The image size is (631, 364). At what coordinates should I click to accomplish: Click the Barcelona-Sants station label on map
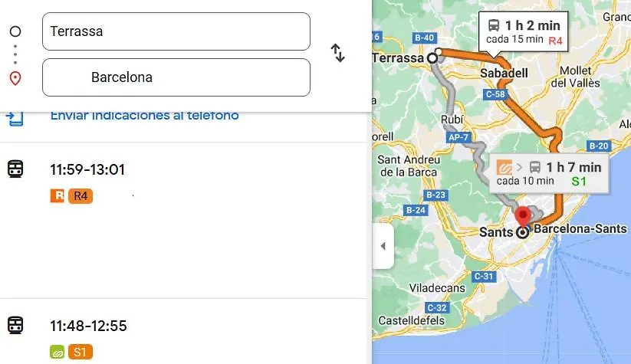580,228
